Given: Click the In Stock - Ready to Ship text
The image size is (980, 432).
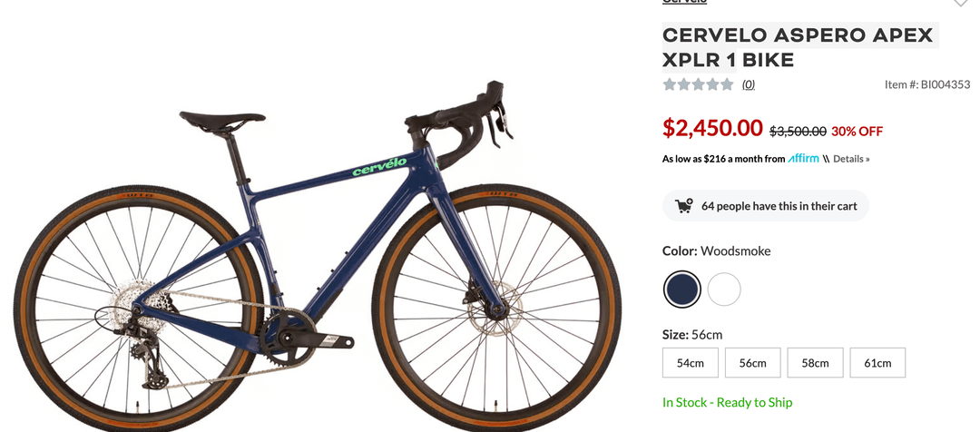Looking at the screenshot, I should point(728,403).
